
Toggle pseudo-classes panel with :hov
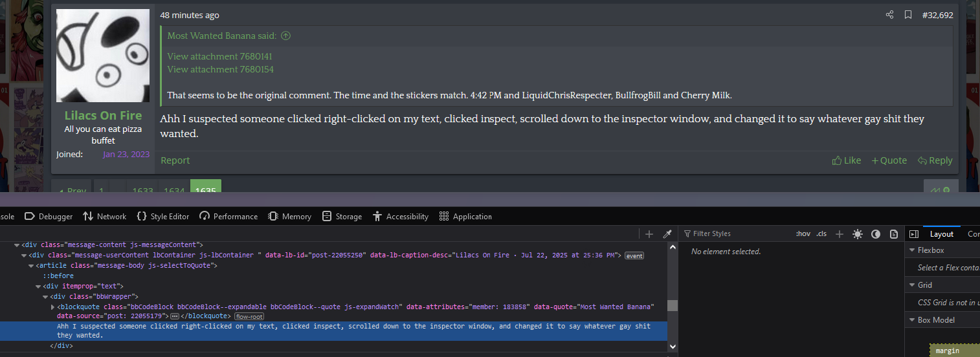(x=803, y=233)
